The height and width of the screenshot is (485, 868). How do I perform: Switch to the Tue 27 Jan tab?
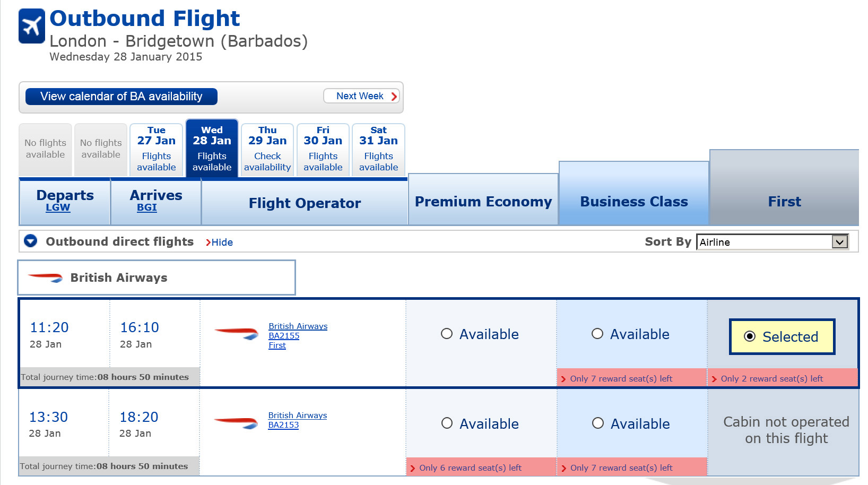pyautogui.click(x=157, y=149)
